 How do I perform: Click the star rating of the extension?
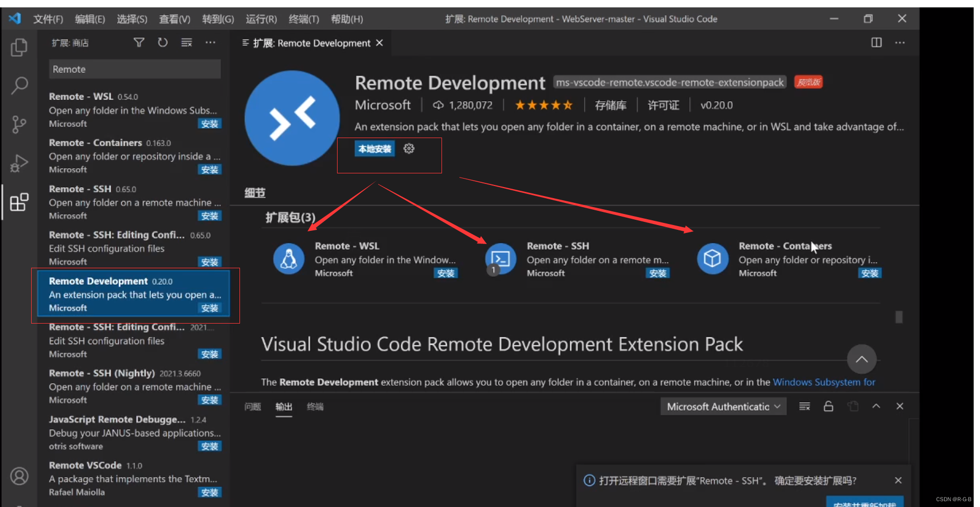click(x=544, y=105)
